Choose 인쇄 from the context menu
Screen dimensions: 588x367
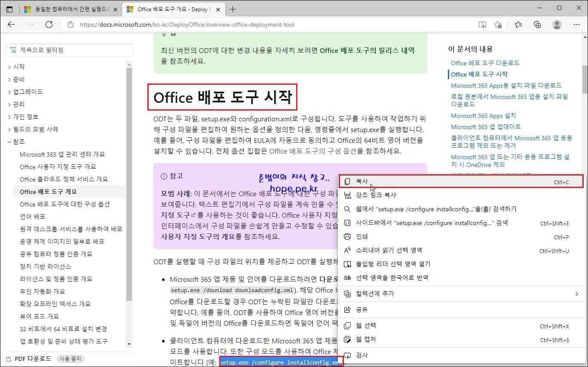461,237
